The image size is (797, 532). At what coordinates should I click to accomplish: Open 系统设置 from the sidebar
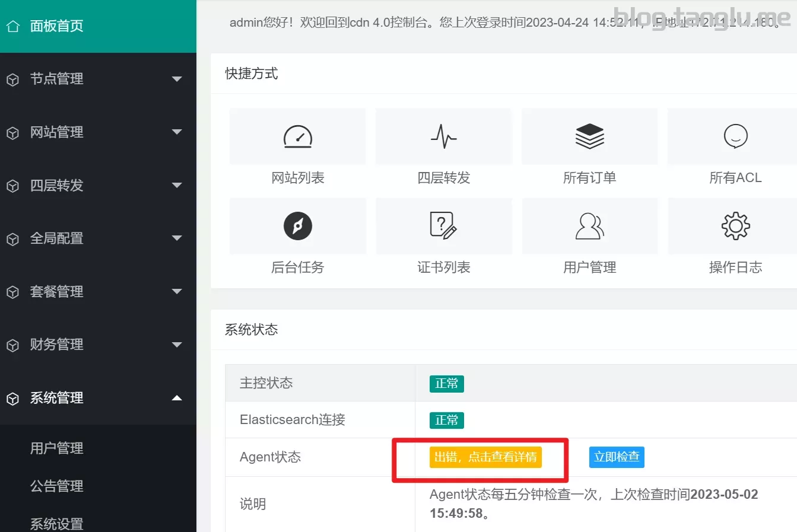point(56,523)
